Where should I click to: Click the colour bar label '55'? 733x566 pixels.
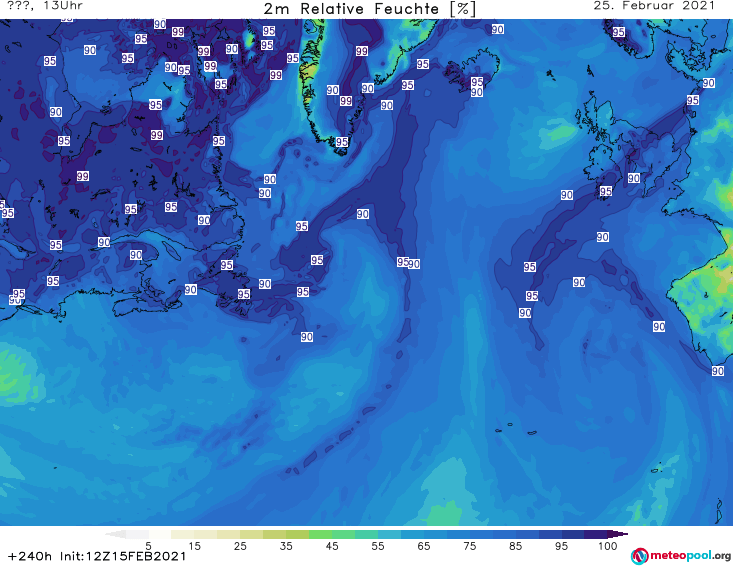[x=377, y=546]
